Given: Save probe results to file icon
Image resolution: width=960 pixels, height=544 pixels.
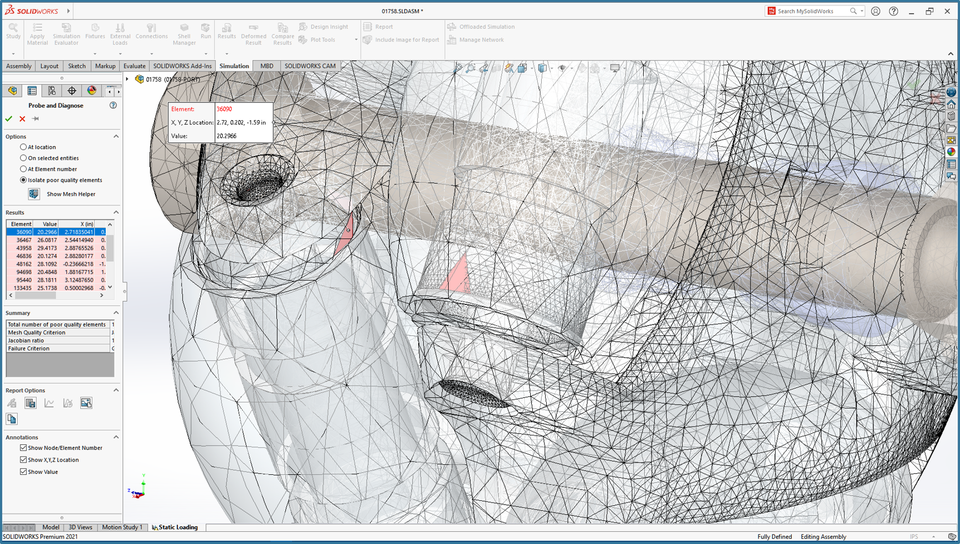Looking at the screenshot, I should point(30,403).
